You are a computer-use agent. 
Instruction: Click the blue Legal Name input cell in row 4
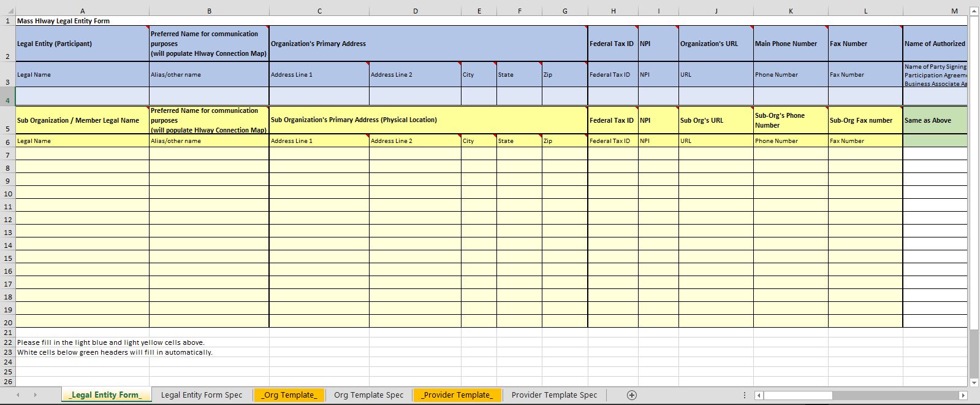point(82,96)
